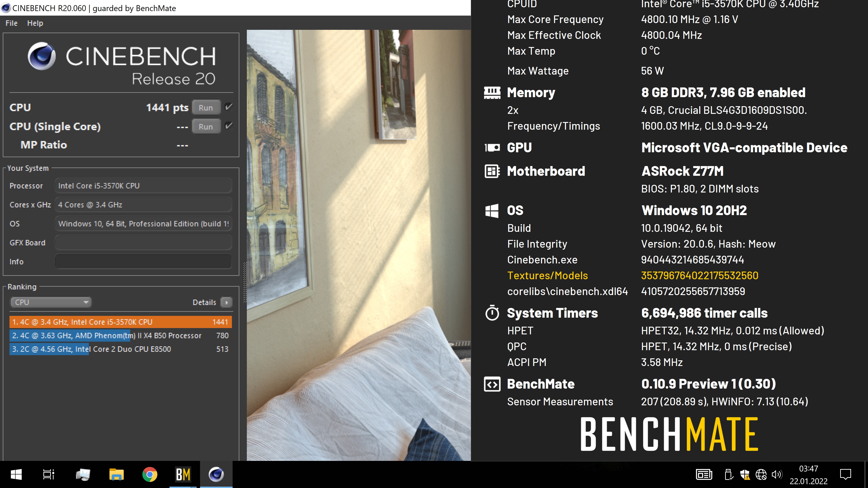Open the notification center icon

point(845,474)
